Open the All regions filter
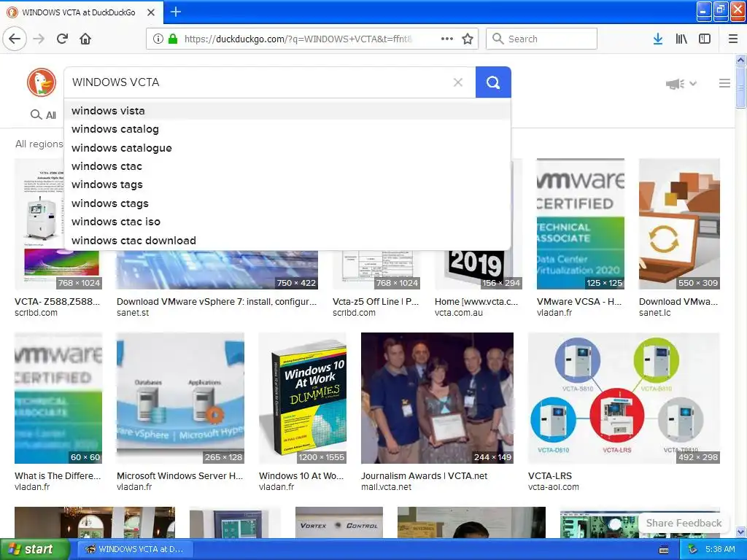Viewport: 747px width, 560px height. [39, 144]
